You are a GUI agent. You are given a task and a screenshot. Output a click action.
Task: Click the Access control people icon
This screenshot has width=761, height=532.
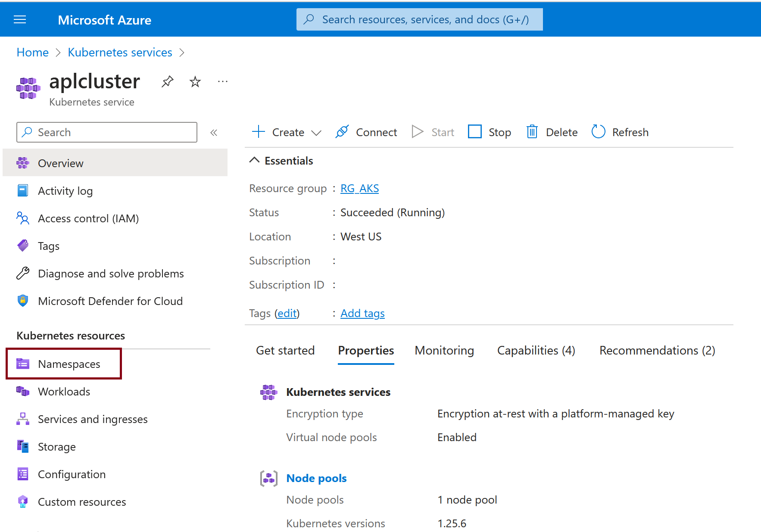tap(23, 218)
